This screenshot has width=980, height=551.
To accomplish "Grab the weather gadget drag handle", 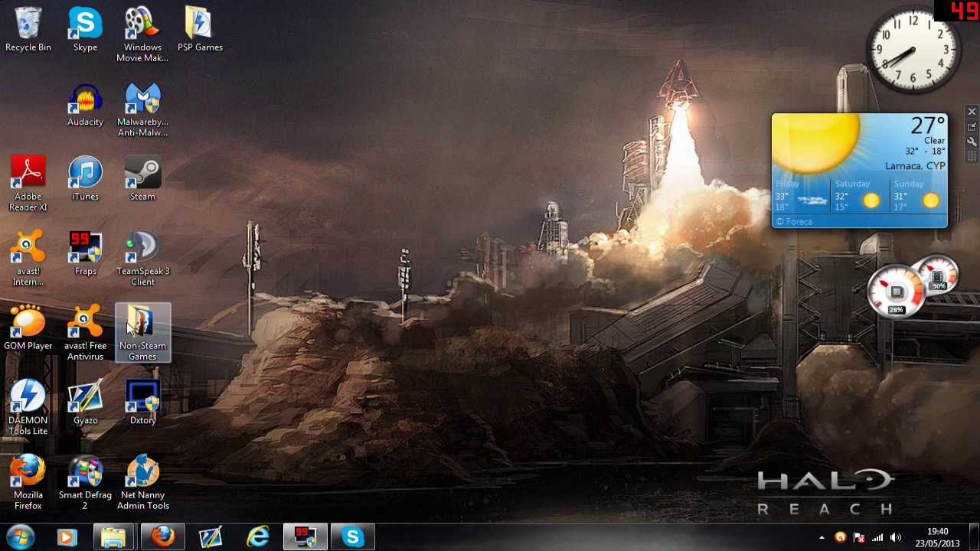I will tap(972, 156).
